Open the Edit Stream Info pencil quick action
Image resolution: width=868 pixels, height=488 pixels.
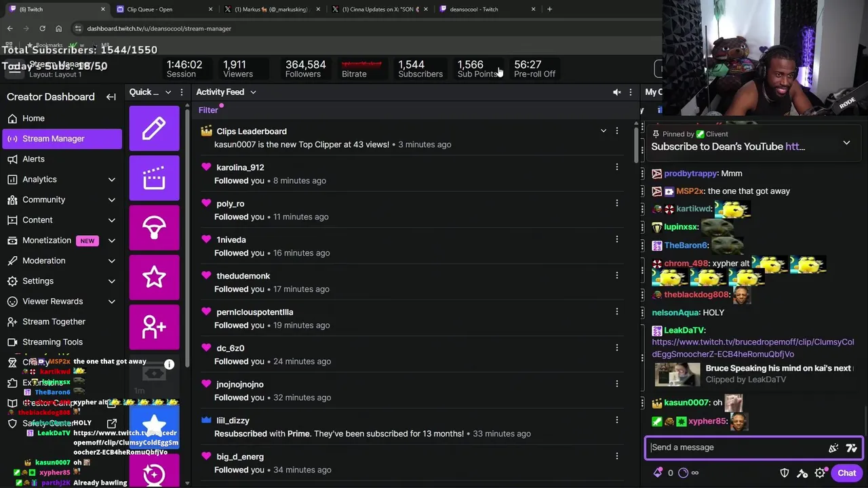click(154, 128)
